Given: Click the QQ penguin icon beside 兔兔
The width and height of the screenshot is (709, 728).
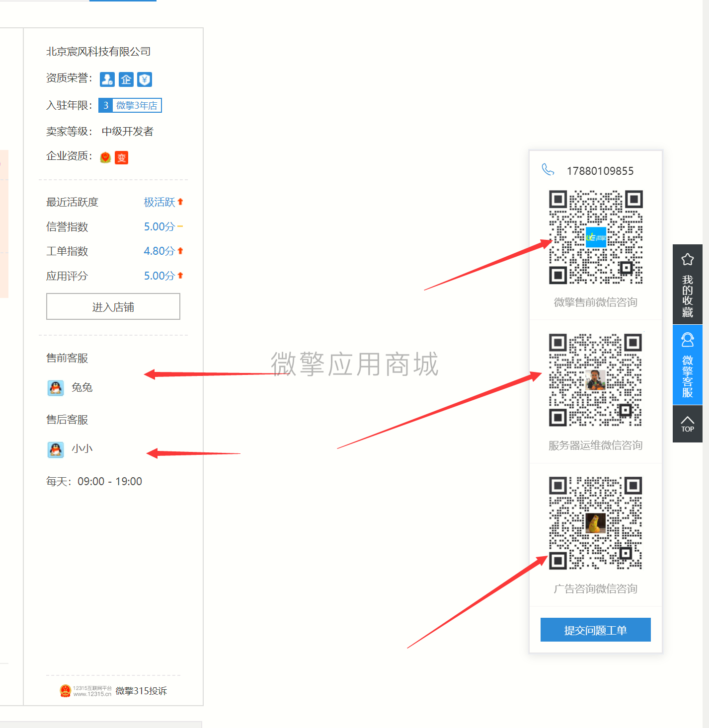Looking at the screenshot, I should (x=56, y=388).
